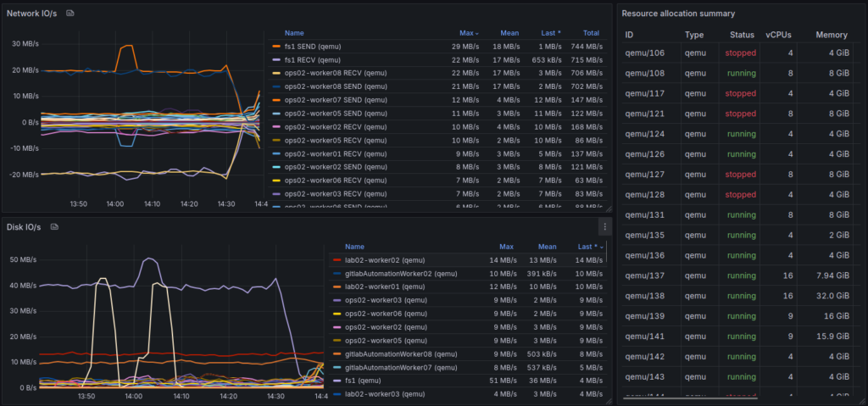The image size is (868, 406).
Task: Select the qemu/138 row ID cell
Action: point(638,295)
